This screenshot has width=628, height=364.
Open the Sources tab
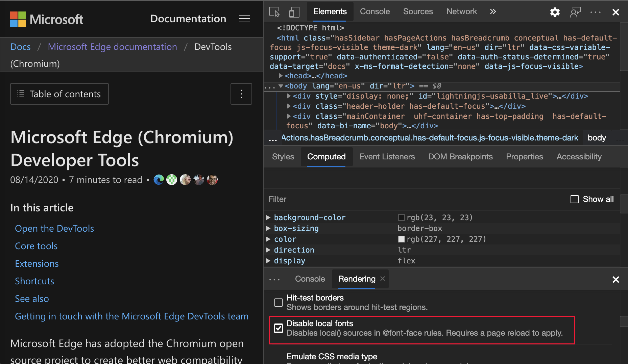[x=418, y=11]
